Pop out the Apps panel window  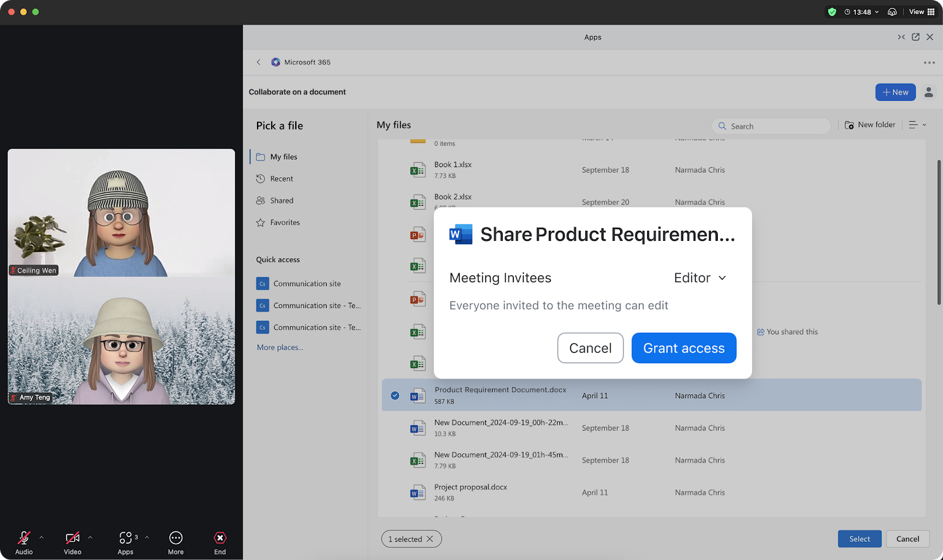[x=915, y=37]
